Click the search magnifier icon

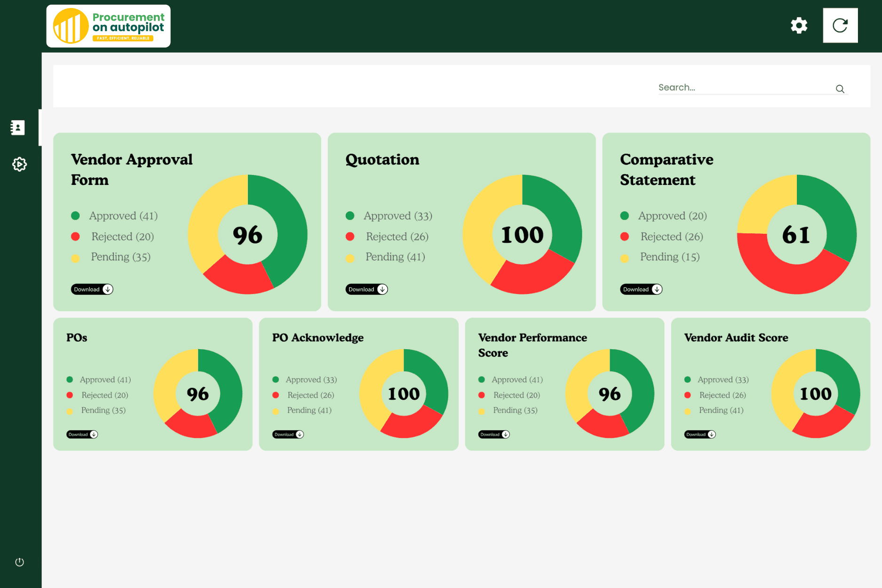click(840, 88)
